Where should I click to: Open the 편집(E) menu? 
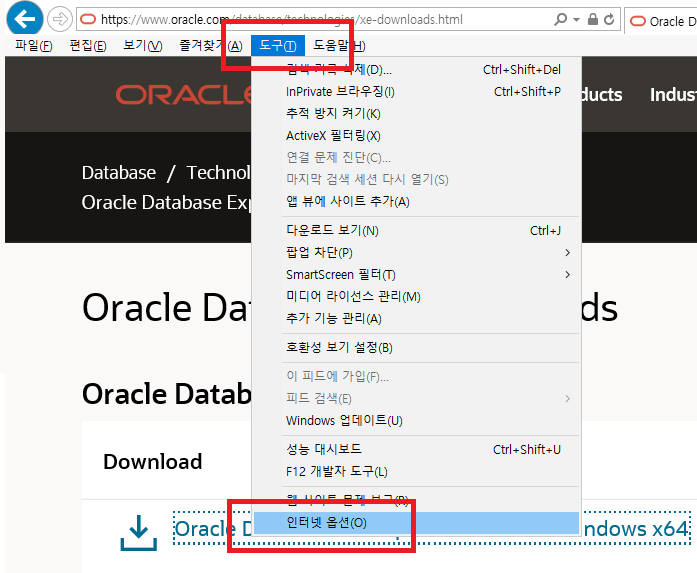pos(88,45)
